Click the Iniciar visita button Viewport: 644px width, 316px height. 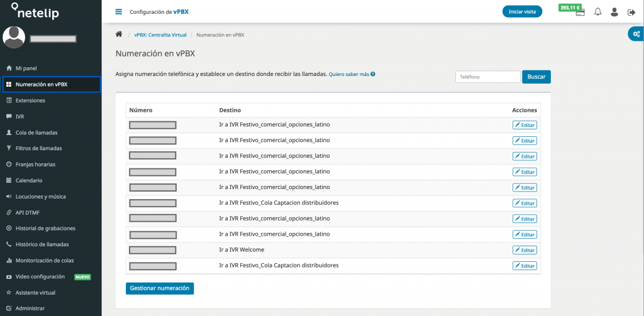pyautogui.click(x=521, y=12)
